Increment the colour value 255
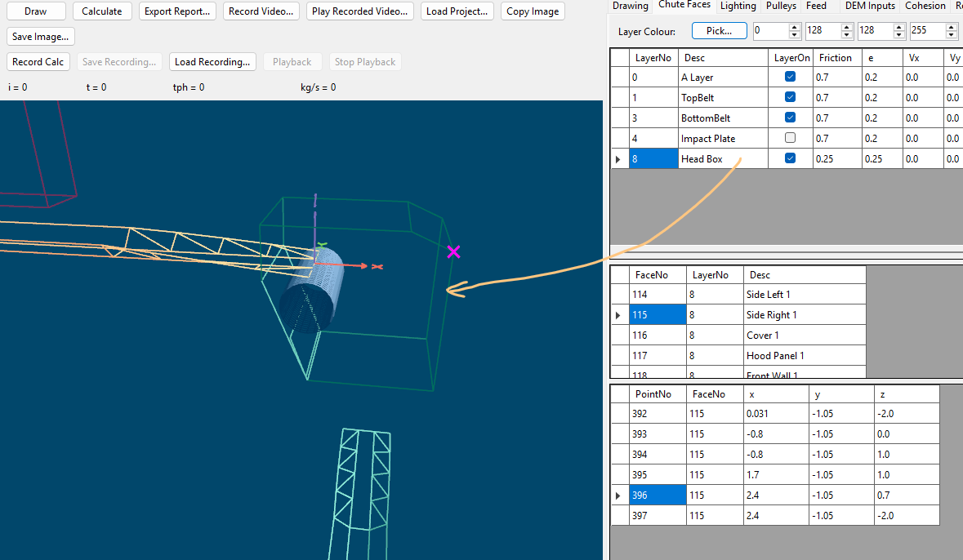The image size is (963, 560). click(x=952, y=27)
